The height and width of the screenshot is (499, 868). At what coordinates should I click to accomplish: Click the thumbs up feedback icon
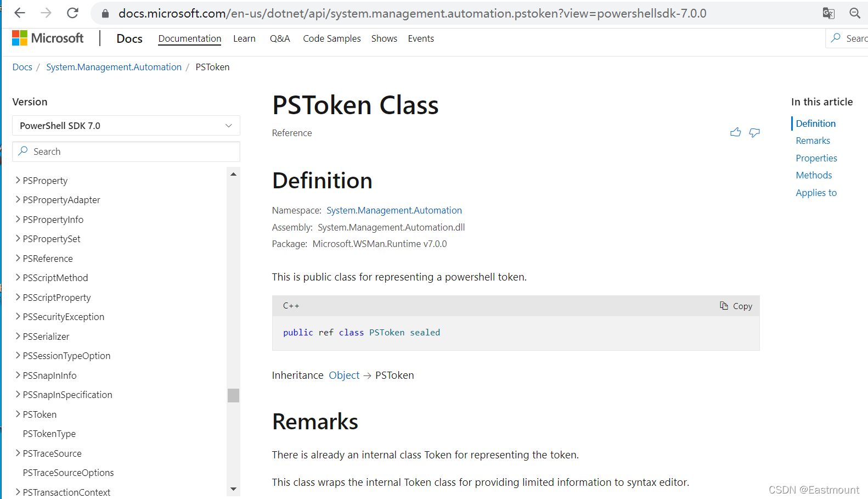click(x=736, y=132)
